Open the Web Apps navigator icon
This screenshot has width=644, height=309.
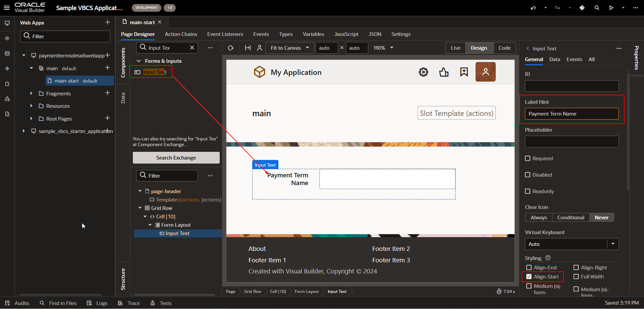7,23
